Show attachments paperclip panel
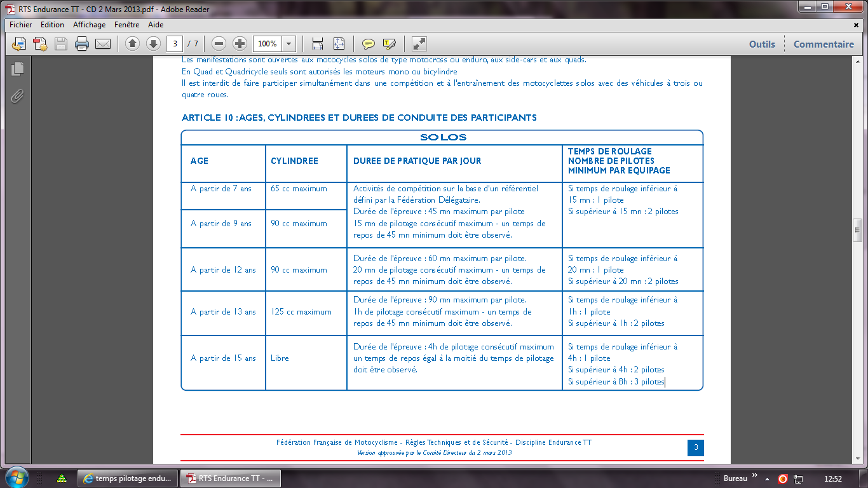Image resolution: width=868 pixels, height=488 pixels. [x=17, y=96]
